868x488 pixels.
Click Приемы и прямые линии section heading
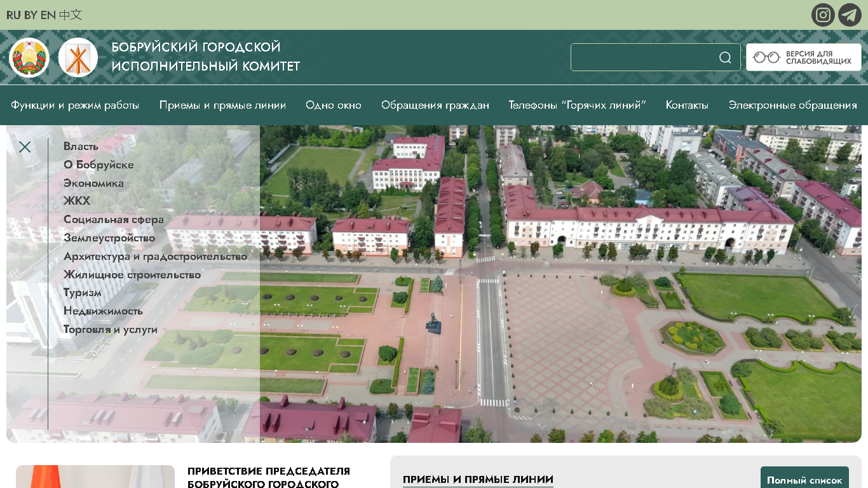478,480
